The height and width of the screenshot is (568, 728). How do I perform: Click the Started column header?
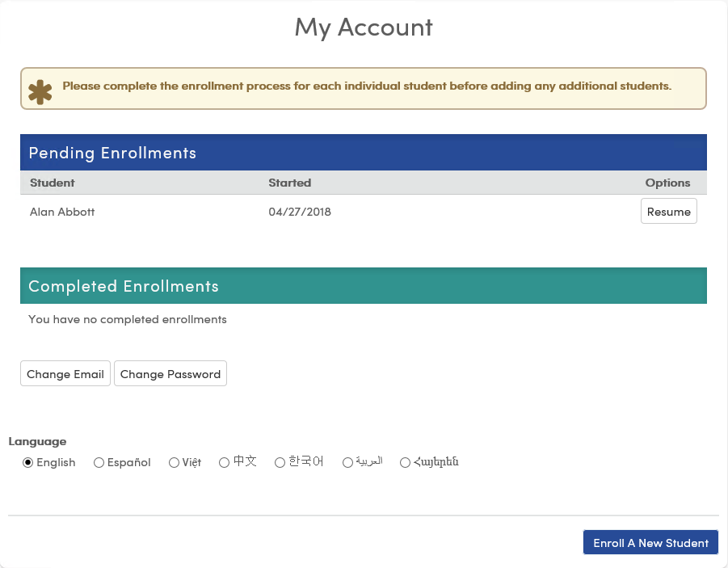(x=290, y=183)
